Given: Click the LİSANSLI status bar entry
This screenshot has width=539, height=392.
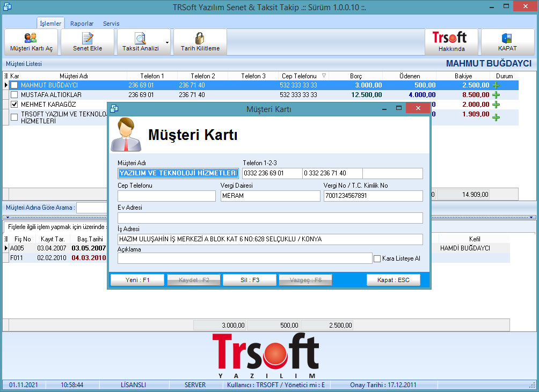Looking at the screenshot, I should [133, 385].
